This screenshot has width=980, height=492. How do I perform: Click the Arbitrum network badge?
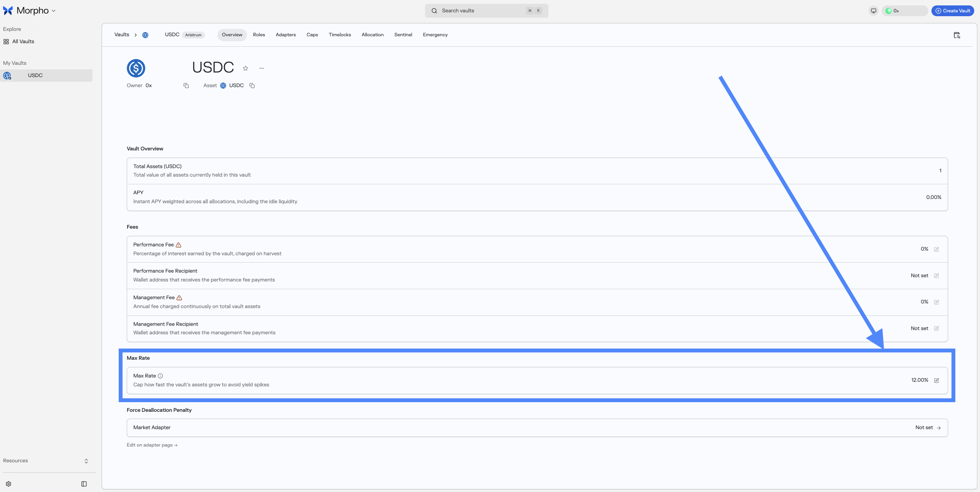[193, 35]
